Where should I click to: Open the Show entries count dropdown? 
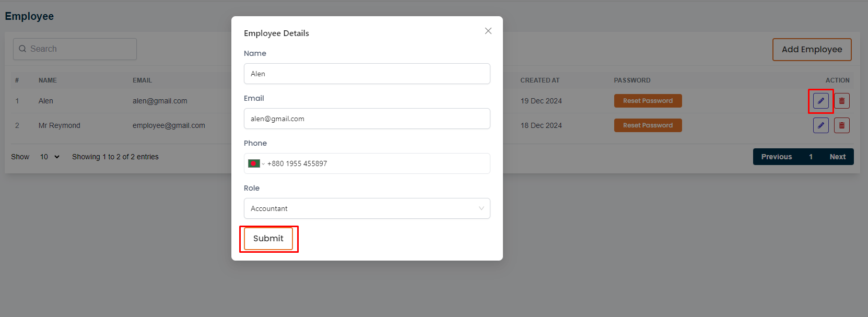(x=50, y=157)
